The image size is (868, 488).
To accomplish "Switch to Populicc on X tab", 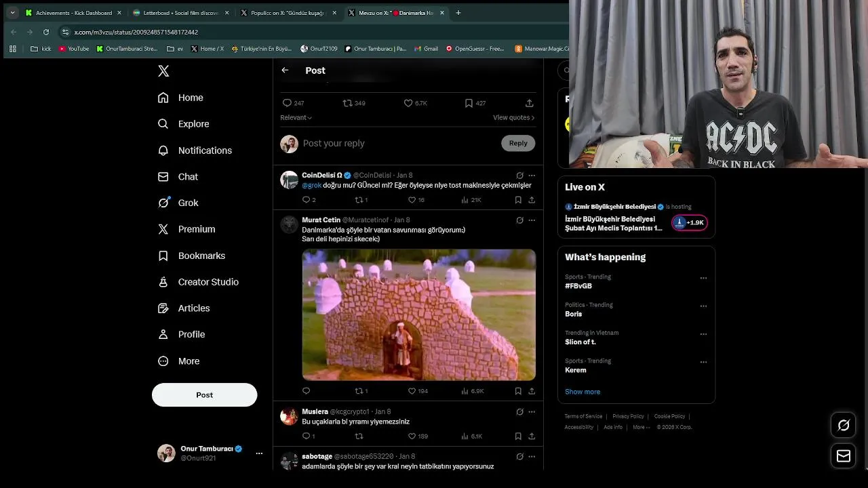I will (288, 13).
